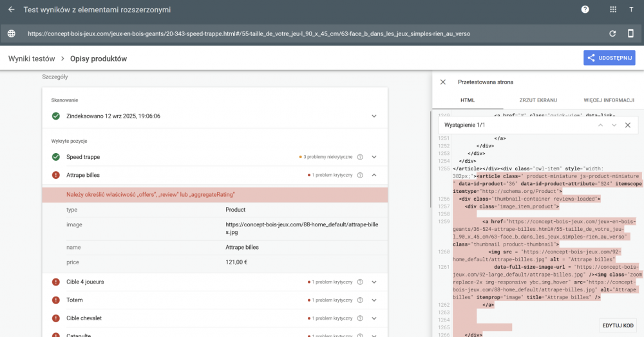The image size is (644, 337).
Task: Open help icon in Speed trappe row
Action: (360, 157)
